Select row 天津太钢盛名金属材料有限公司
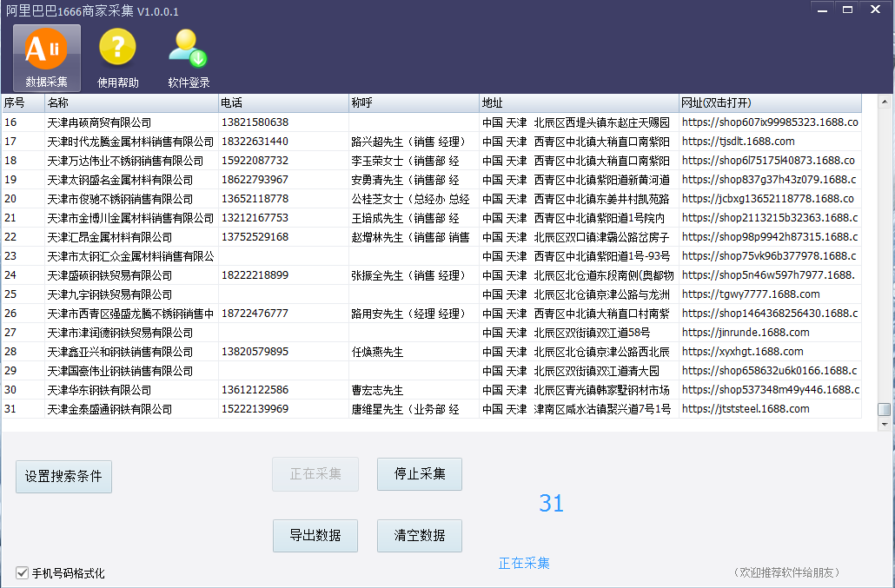The image size is (895, 588). tap(432, 180)
